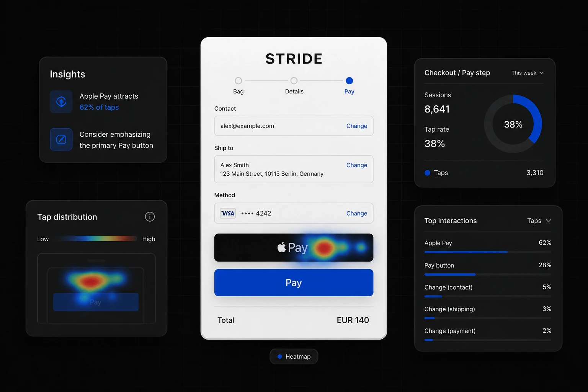Change the contact email
The image size is (588, 392).
tap(356, 126)
